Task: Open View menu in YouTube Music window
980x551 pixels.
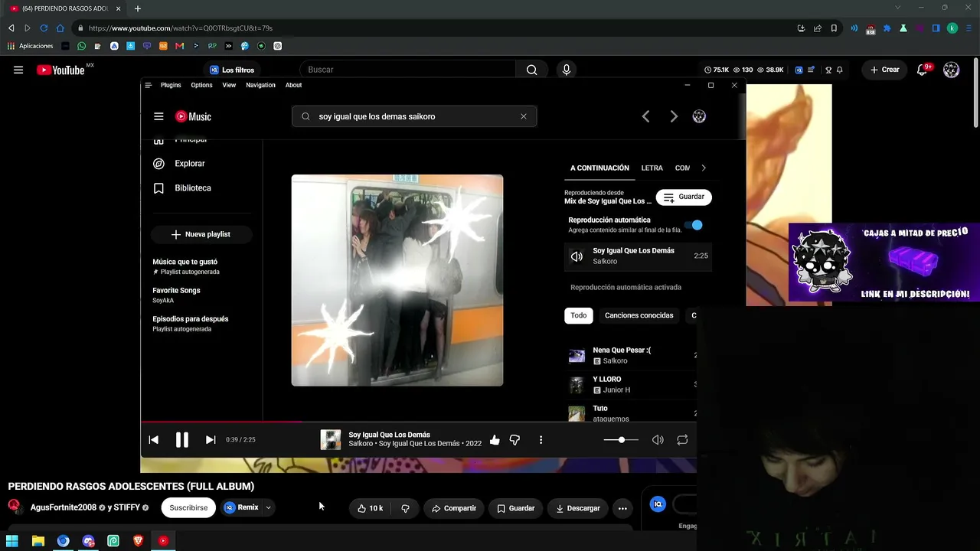Action: (229, 85)
